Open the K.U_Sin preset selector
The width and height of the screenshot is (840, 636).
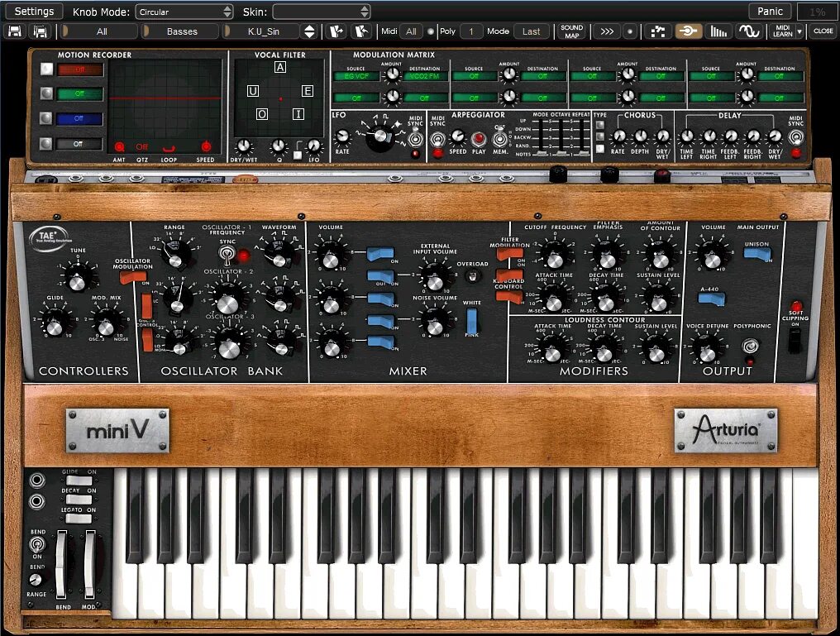click(263, 31)
